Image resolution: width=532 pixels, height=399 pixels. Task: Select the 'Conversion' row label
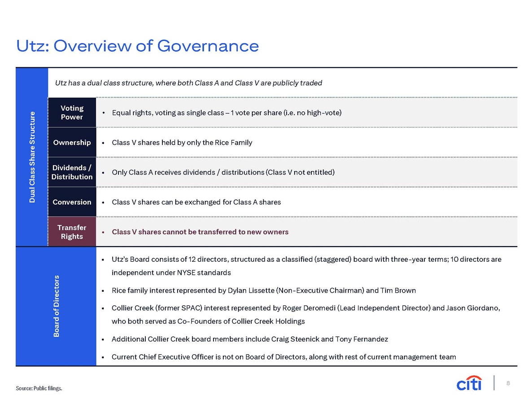click(72, 202)
